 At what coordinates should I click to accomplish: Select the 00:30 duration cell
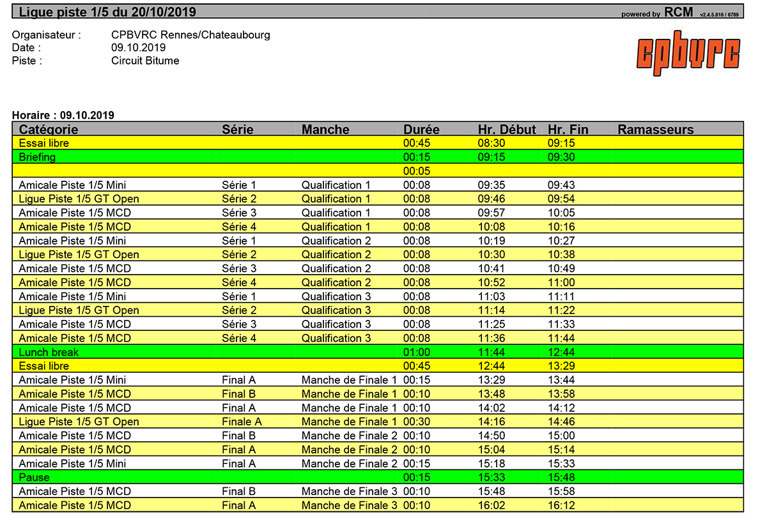pos(416,422)
